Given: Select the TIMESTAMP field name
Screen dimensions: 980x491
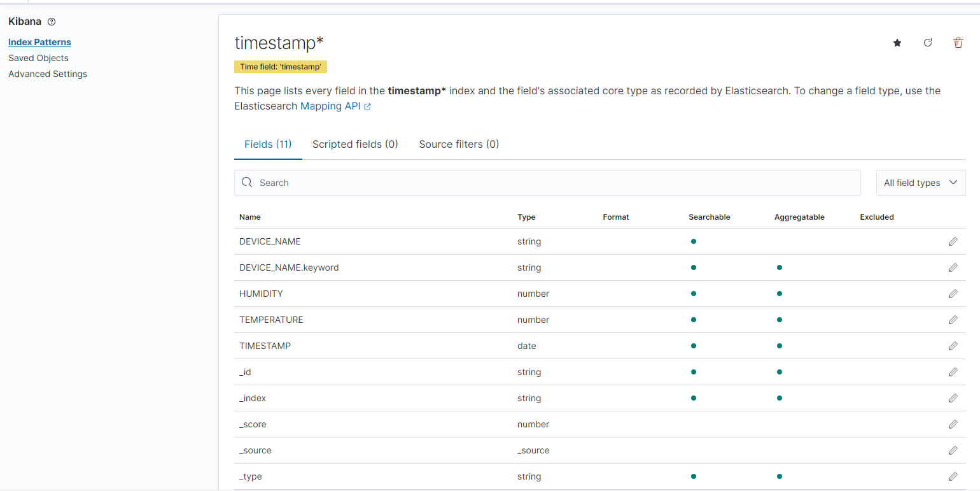Looking at the screenshot, I should coord(265,346).
